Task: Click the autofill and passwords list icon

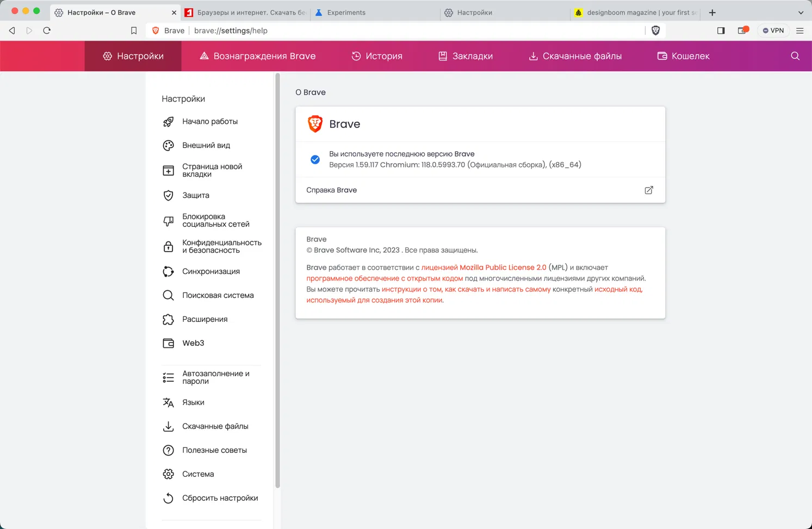Action: tap(169, 378)
